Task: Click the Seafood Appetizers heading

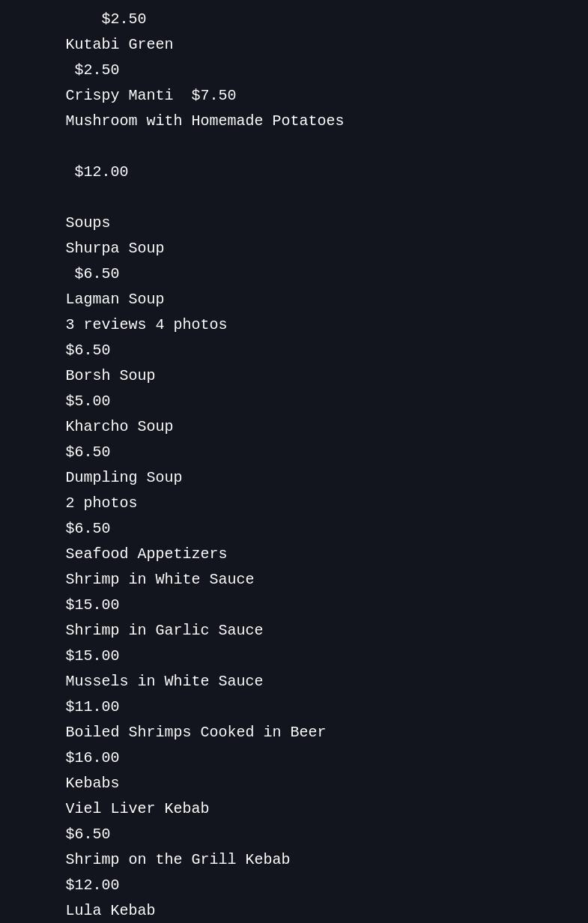Action: (146, 554)
